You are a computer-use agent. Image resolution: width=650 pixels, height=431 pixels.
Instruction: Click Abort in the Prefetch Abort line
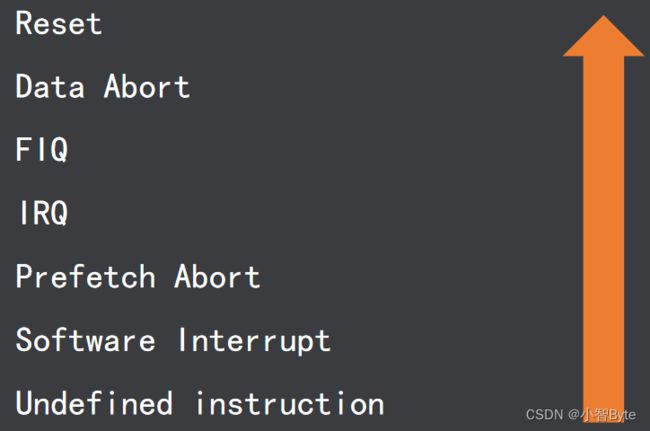point(217,276)
